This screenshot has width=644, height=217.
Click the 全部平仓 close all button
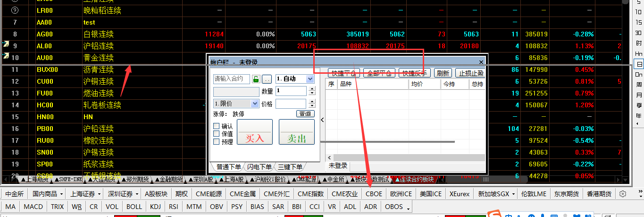[379, 73]
